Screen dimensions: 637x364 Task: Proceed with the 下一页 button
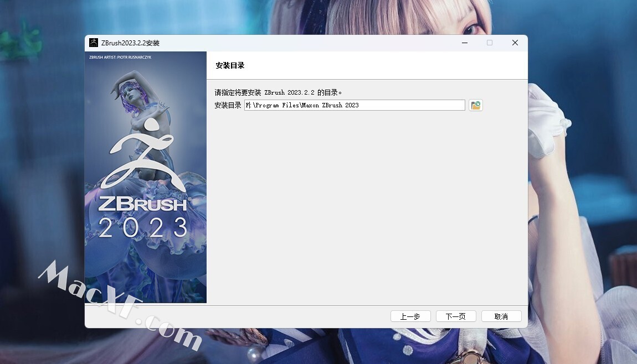pos(456,316)
